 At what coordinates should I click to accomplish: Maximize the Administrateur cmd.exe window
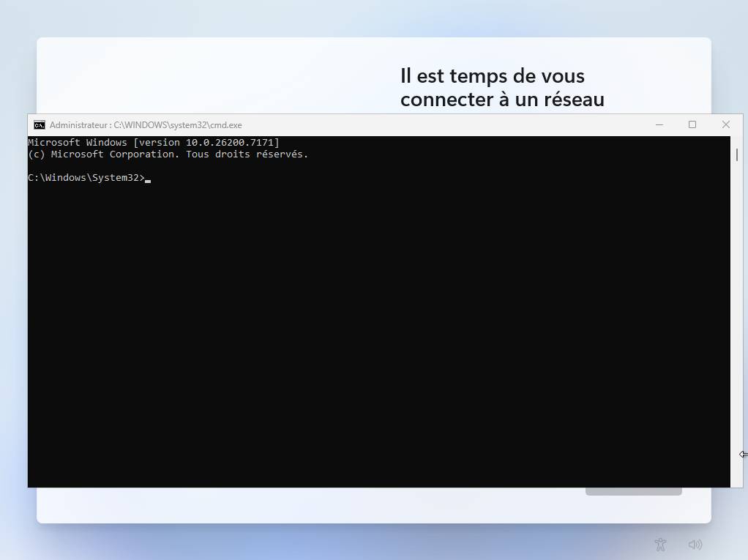pyautogui.click(x=692, y=125)
